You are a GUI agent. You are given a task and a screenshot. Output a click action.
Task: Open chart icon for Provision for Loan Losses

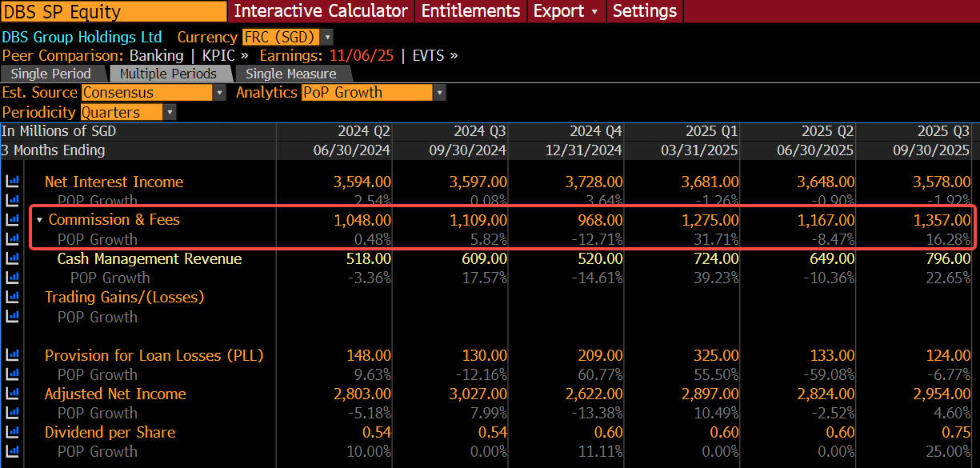click(12, 355)
